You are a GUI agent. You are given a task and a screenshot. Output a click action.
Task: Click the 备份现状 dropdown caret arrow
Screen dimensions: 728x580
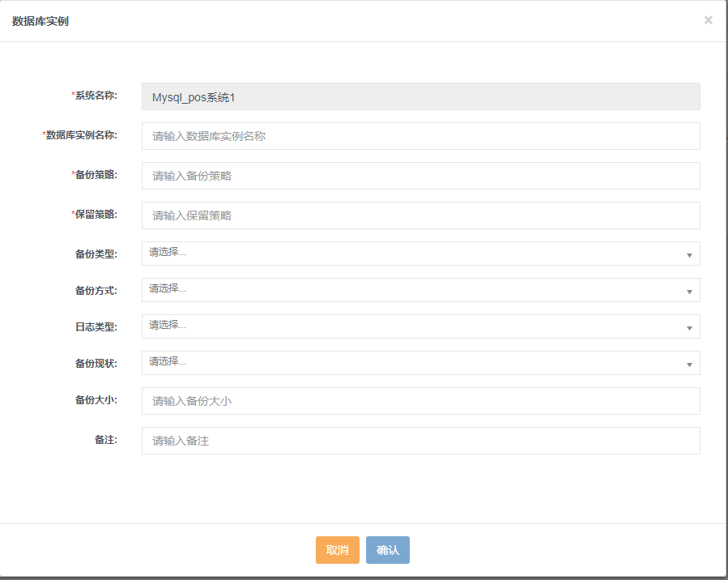tap(689, 364)
